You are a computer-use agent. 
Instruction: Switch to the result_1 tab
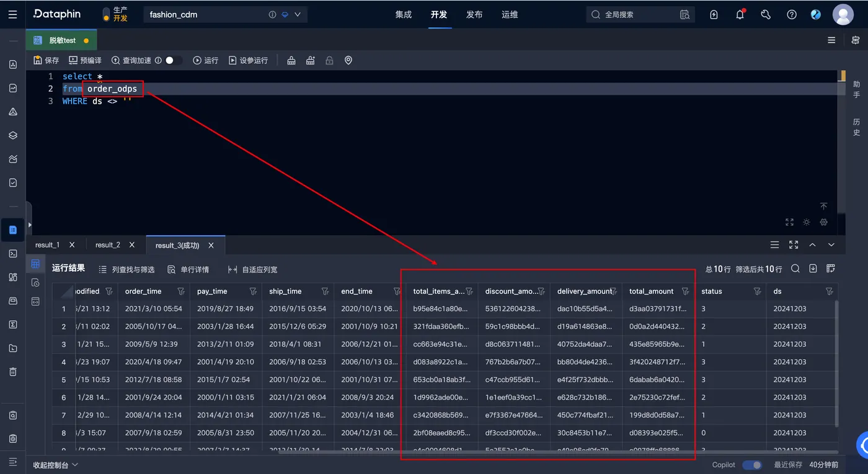click(x=48, y=245)
